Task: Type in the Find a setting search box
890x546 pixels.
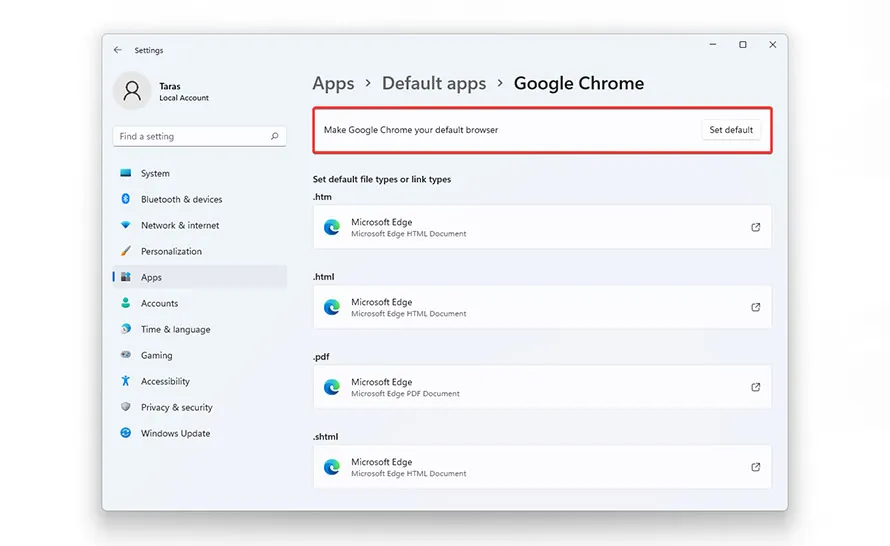Action: tap(190, 136)
